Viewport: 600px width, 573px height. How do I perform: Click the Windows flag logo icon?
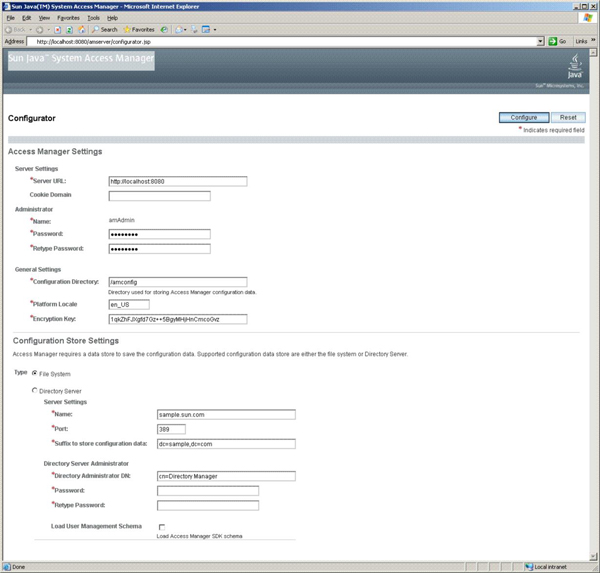[x=588, y=18]
